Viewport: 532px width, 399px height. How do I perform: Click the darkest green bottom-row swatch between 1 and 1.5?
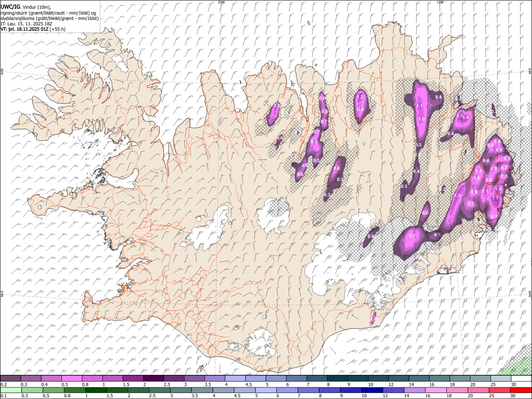click(x=96, y=390)
